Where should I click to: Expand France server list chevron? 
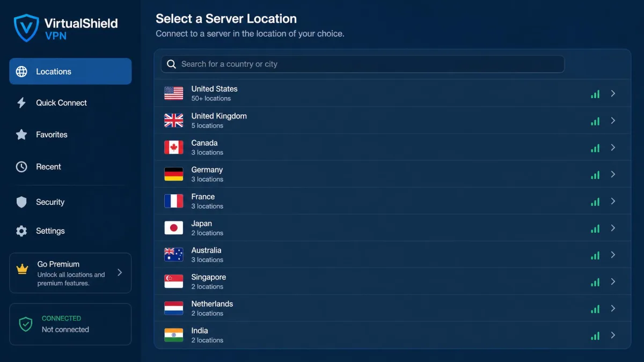click(x=613, y=201)
